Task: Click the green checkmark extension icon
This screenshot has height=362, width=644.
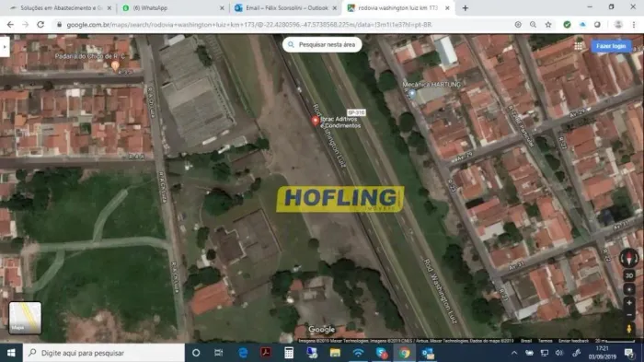Action: [x=567, y=25]
